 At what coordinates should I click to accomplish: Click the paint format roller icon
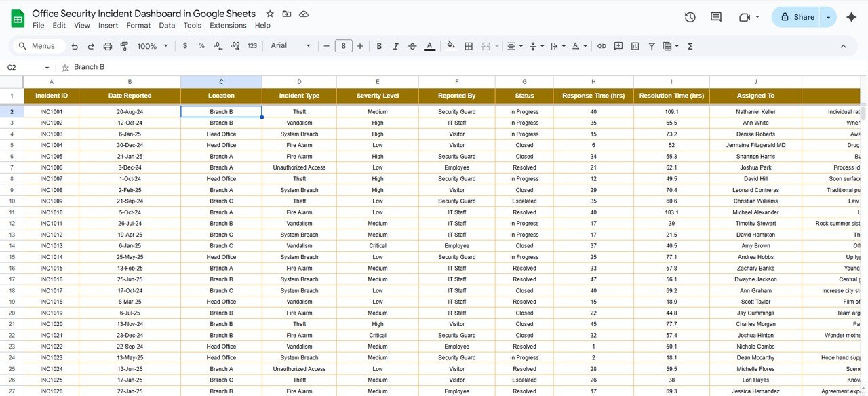124,46
